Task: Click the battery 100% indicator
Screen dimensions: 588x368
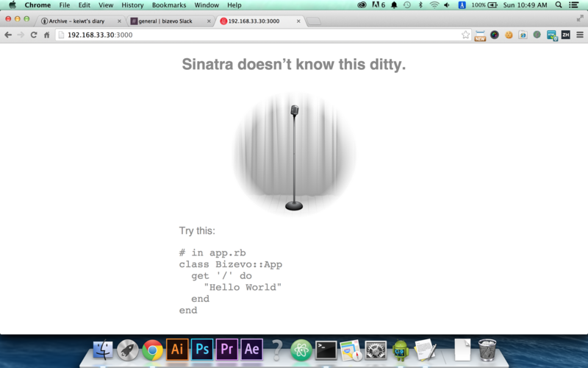Action: click(484, 5)
